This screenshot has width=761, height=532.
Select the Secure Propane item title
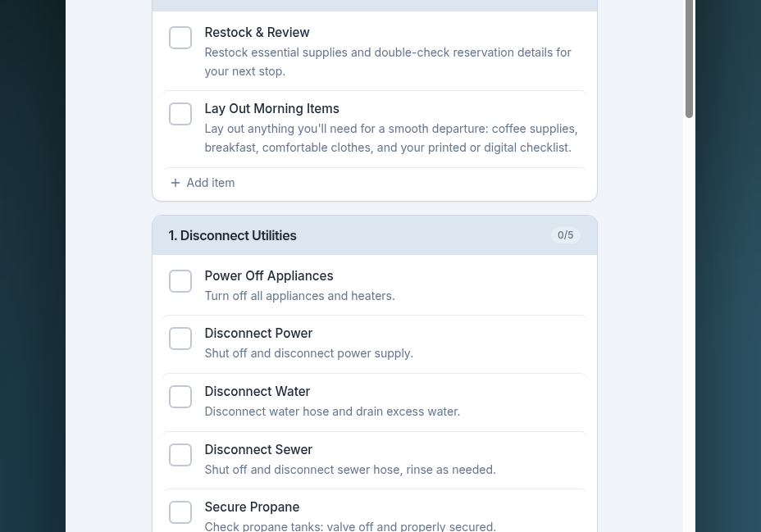[x=252, y=507]
